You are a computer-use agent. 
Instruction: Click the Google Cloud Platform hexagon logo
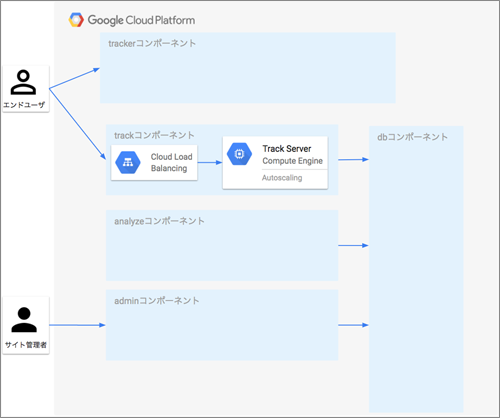tap(76, 20)
